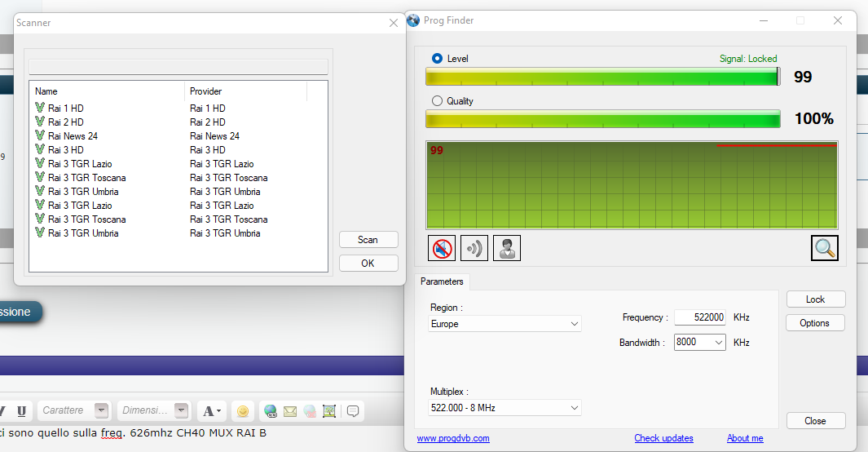Screen dimensions: 868x452
Task: Click Rai 2 HD in Provider column
Action: 208,122
